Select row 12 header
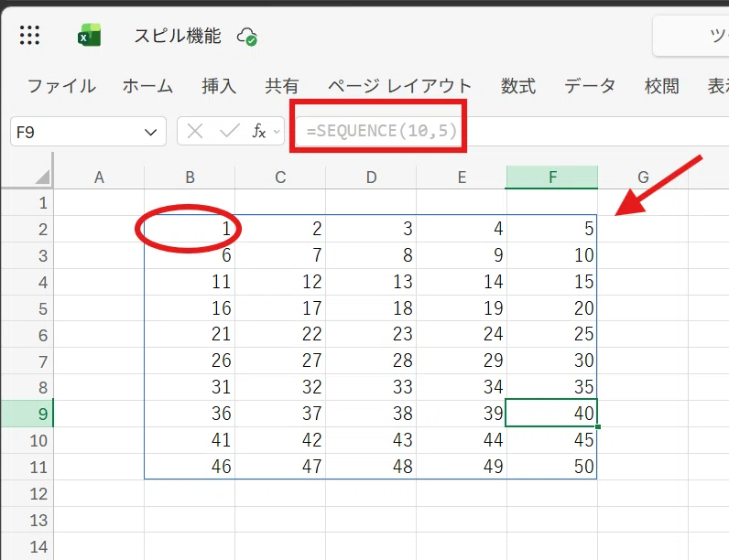The height and width of the screenshot is (560, 729). [27, 493]
